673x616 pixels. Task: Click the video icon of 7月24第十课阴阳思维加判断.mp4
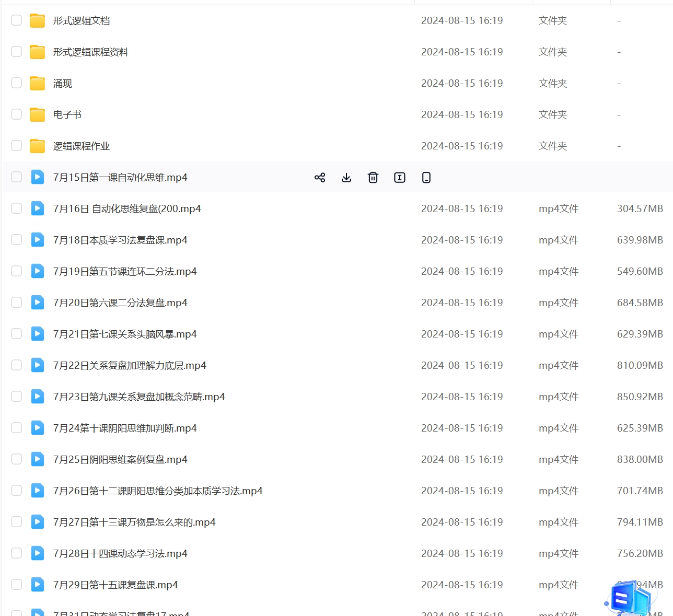pyautogui.click(x=37, y=428)
